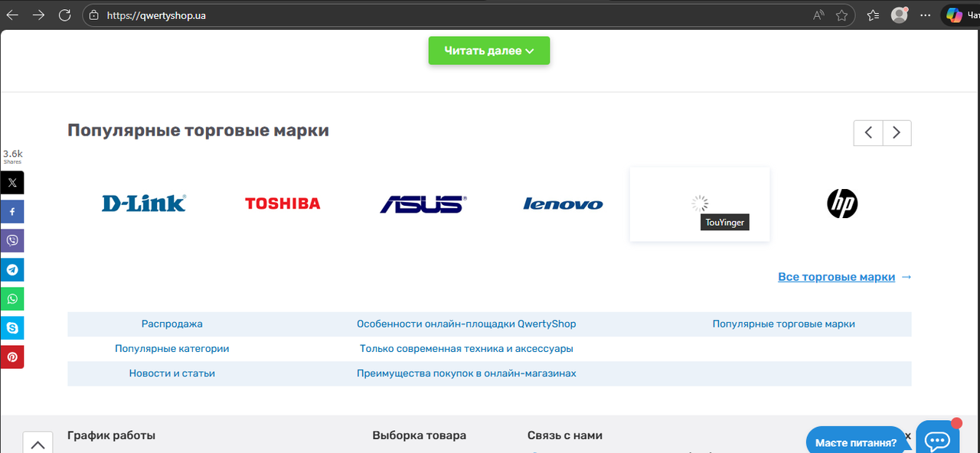
Task: Open the HP brand logo
Action: 842,204
